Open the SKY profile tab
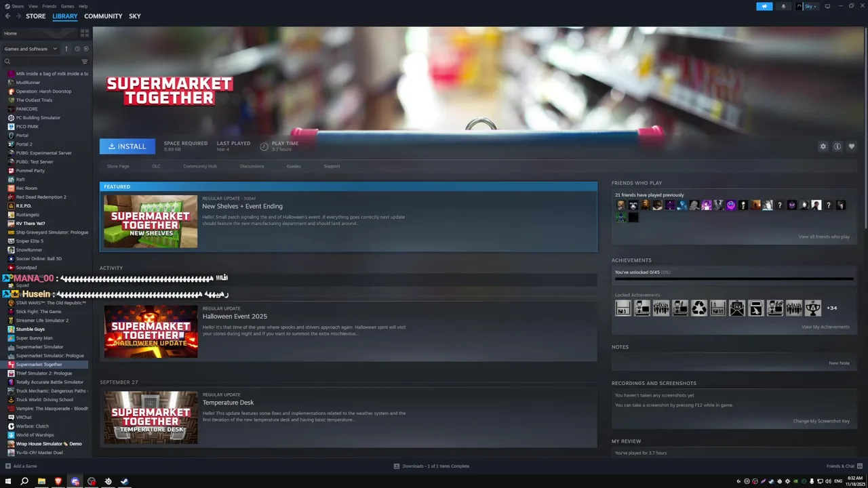Viewport: 868px width, 488px height. [x=135, y=16]
